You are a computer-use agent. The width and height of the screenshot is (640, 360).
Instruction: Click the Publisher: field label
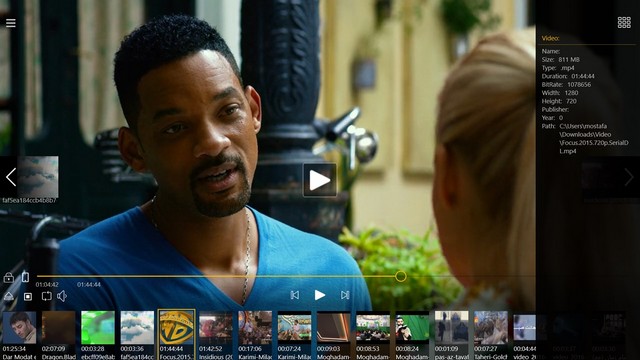555,109
